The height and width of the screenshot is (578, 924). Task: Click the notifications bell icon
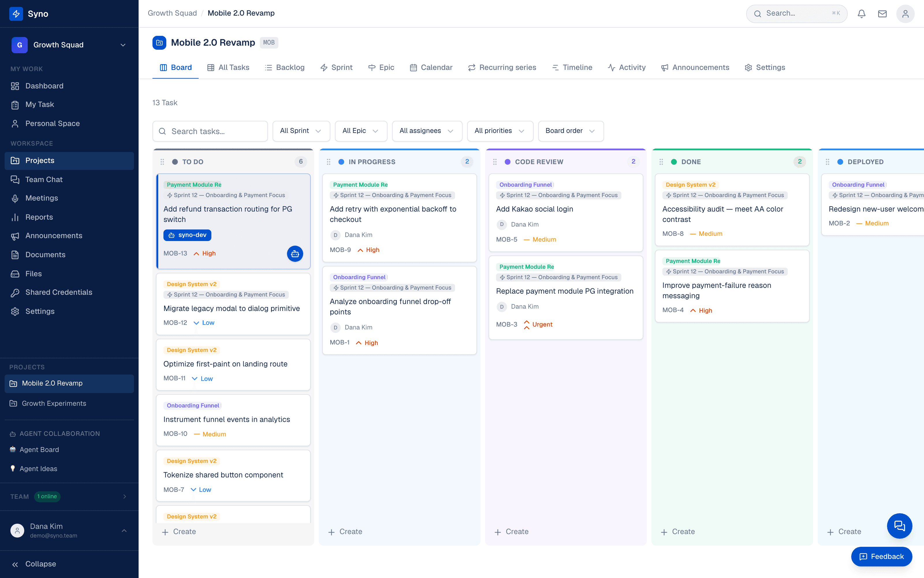861,14
